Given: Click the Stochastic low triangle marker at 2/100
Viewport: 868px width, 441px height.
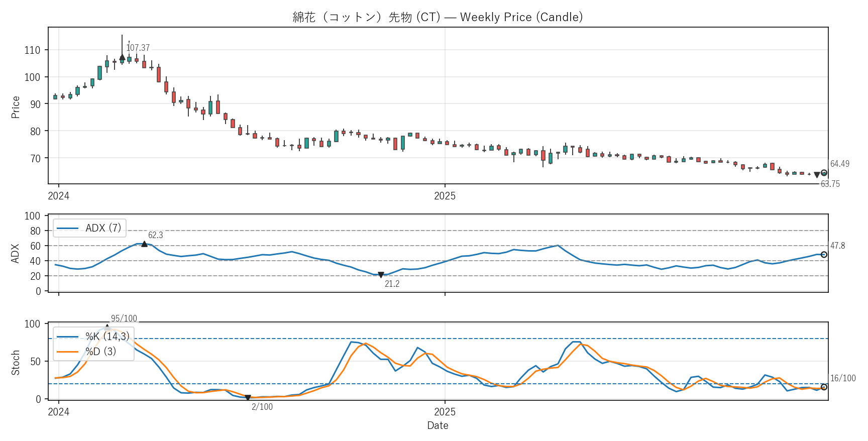Looking at the screenshot, I should point(248,398).
